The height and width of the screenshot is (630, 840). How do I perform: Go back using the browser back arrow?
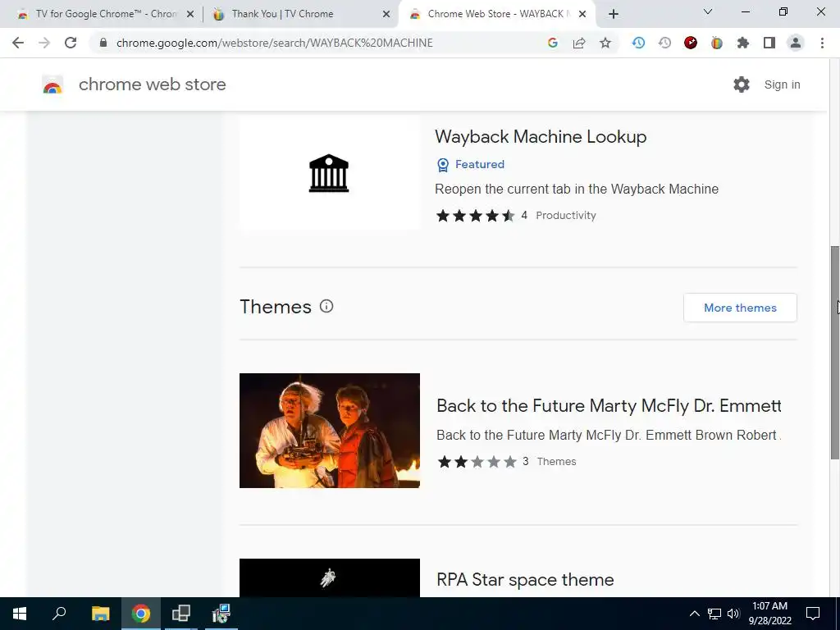click(x=18, y=43)
